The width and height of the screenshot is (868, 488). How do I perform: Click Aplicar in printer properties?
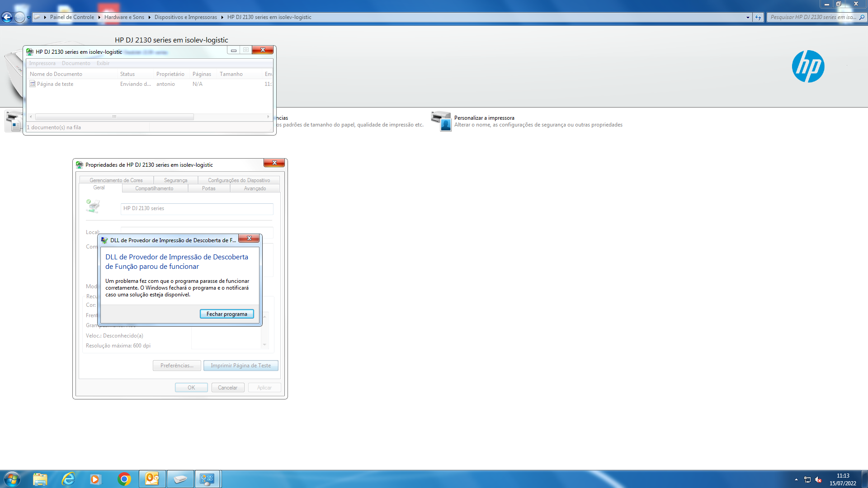click(264, 388)
